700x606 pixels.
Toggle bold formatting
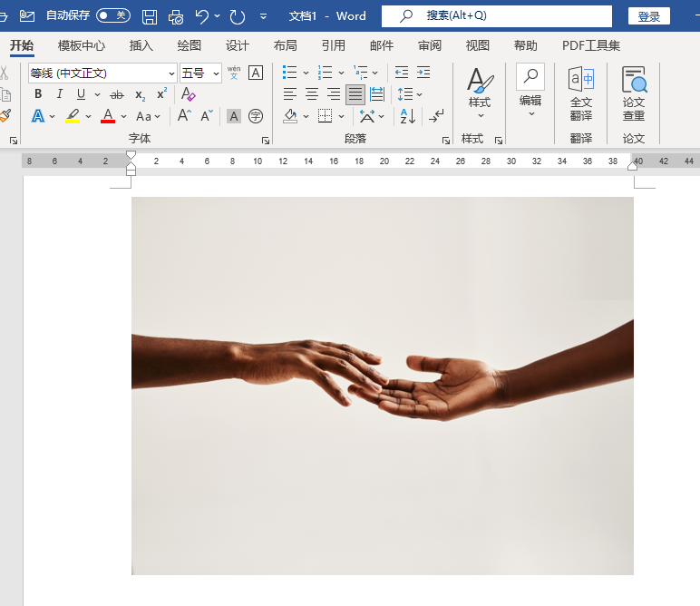38,94
